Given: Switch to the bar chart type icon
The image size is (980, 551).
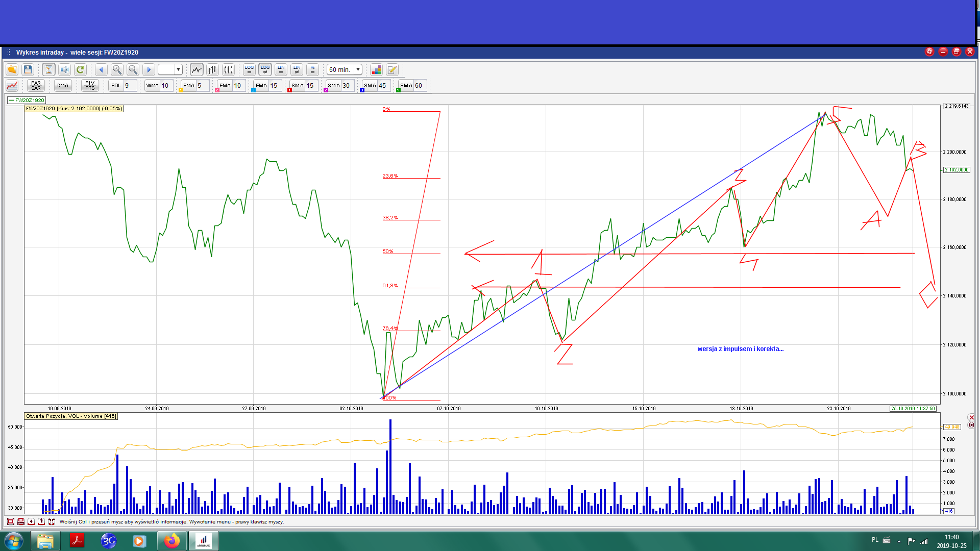Looking at the screenshot, I should click(212, 69).
